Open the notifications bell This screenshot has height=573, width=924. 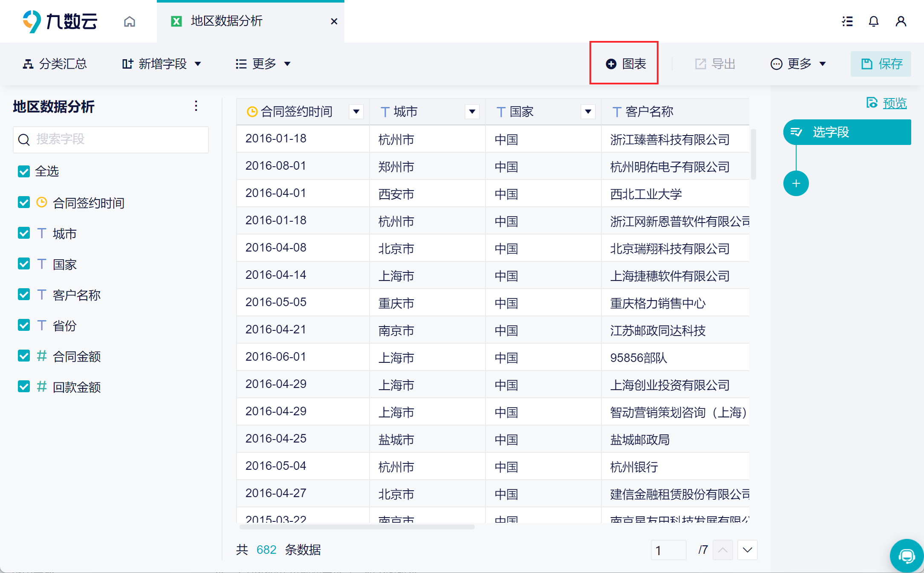click(874, 21)
